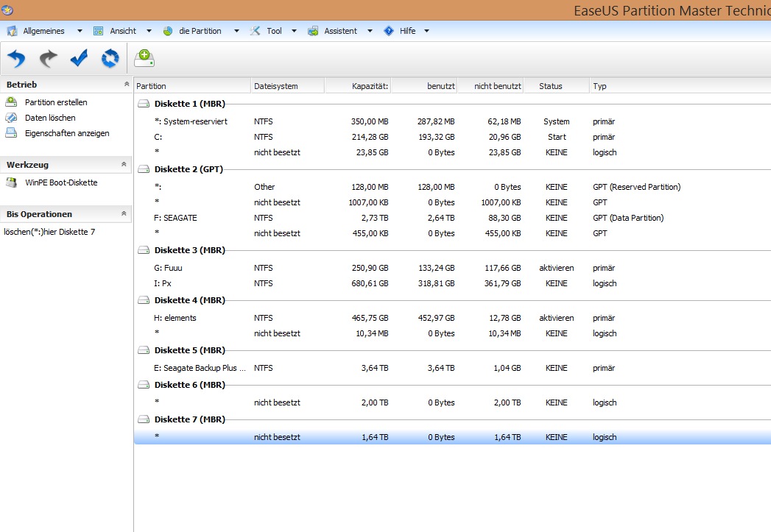Click the Daten löschen sidebar icon
The image size is (771, 532).
[x=11, y=118]
